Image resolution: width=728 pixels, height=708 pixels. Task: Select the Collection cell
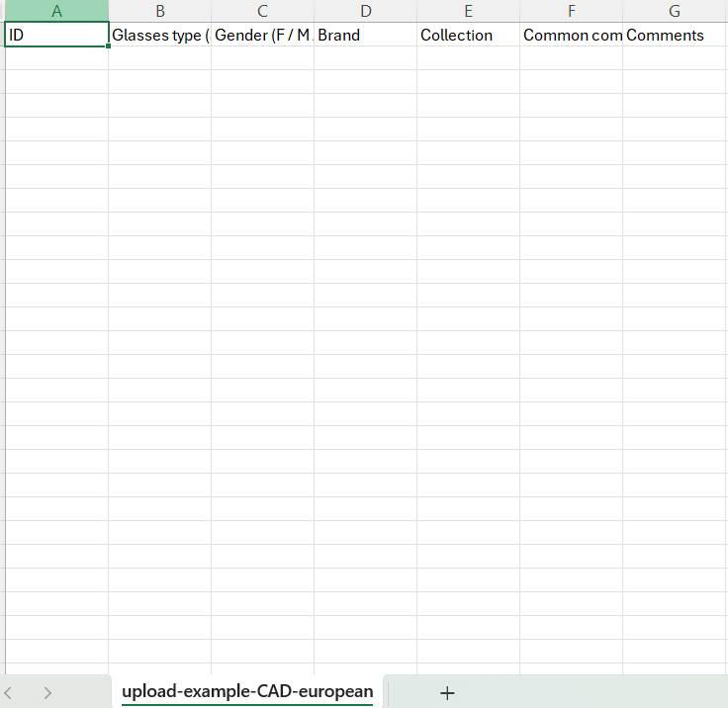(x=468, y=35)
